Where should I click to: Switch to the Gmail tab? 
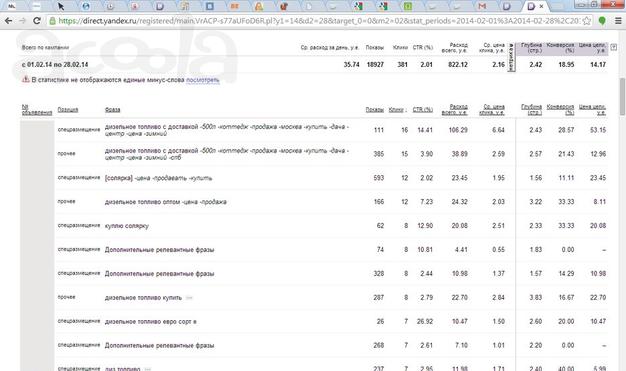point(482,6)
